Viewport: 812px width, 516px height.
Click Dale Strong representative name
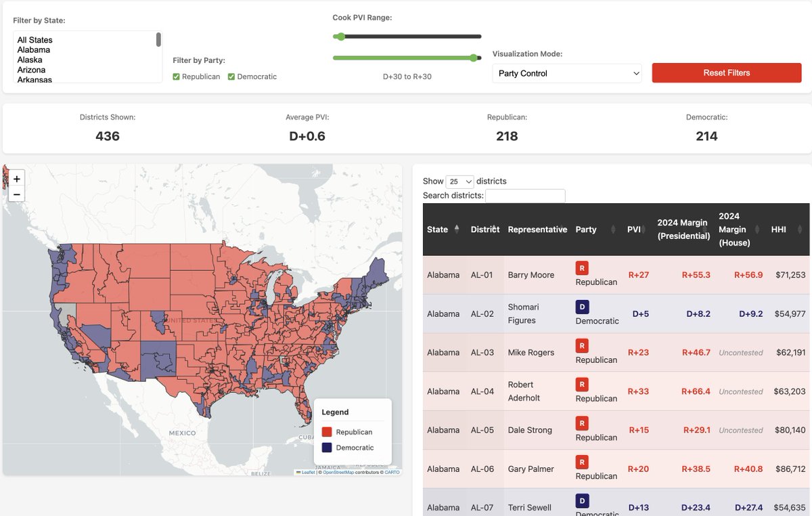point(530,430)
